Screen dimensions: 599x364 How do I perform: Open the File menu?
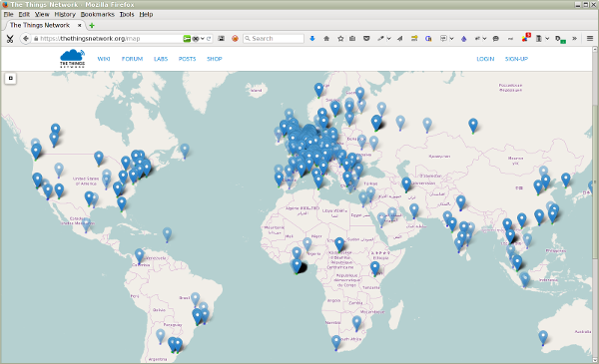pyautogui.click(x=8, y=14)
